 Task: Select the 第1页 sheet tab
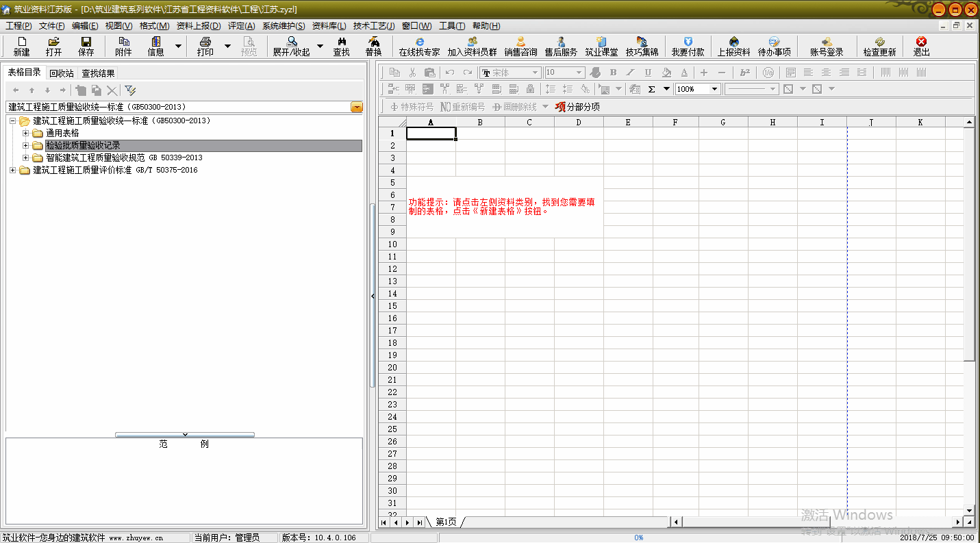(446, 522)
